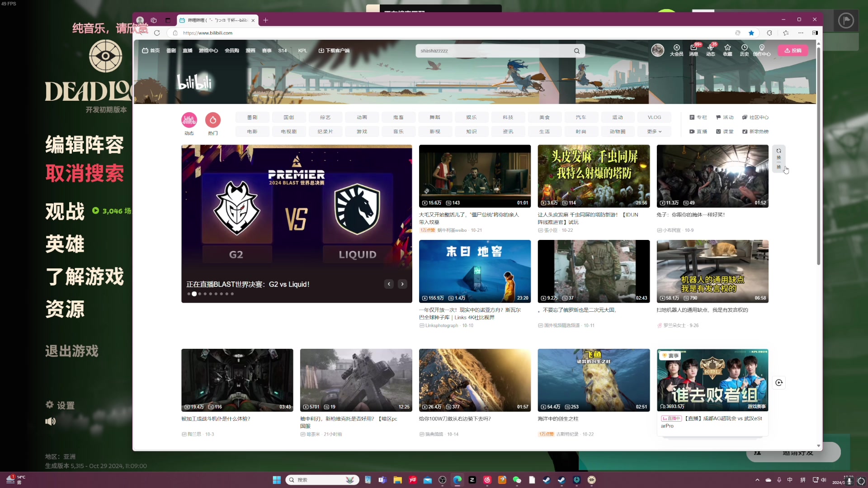This screenshot has height=488, width=868.
Task: Select the 鬼畜 category
Action: [398, 117]
